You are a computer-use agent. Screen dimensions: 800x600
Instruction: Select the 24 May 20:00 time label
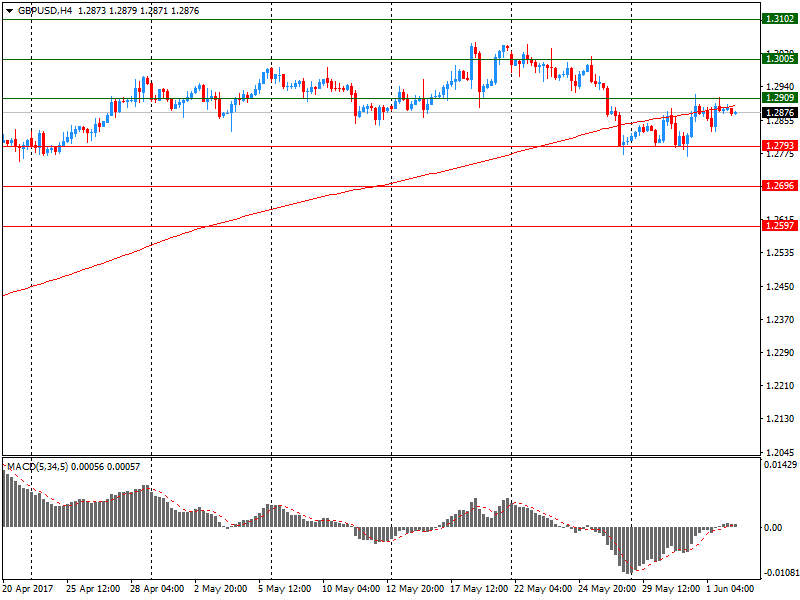pos(607,589)
